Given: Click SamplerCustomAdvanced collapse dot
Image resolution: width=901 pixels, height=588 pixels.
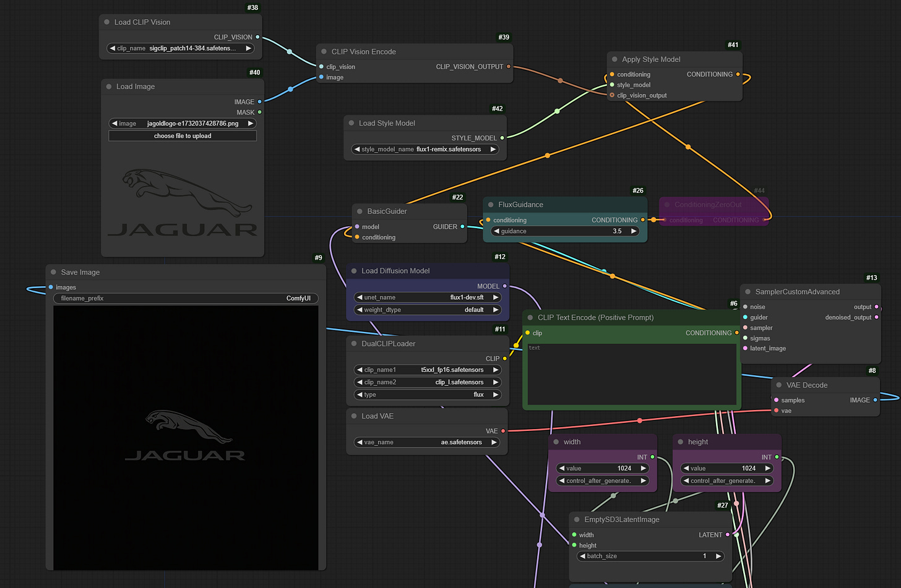Looking at the screenshot, I should coord(748,292).
